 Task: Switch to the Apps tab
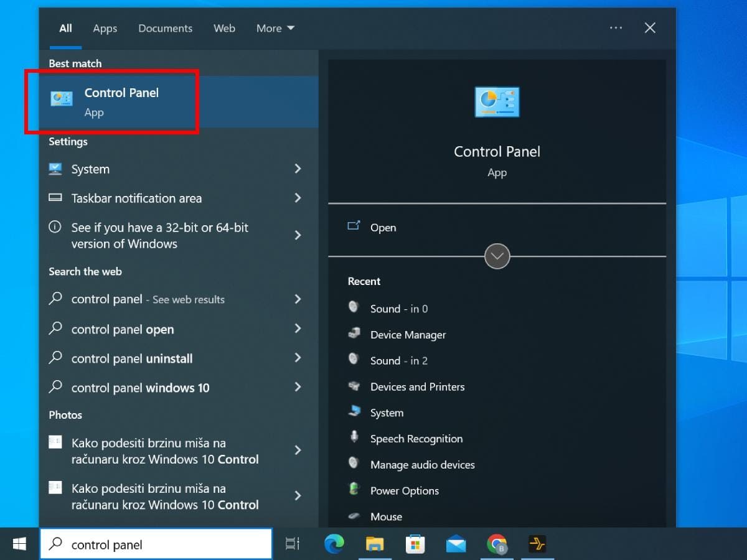[x=105, y=28]
